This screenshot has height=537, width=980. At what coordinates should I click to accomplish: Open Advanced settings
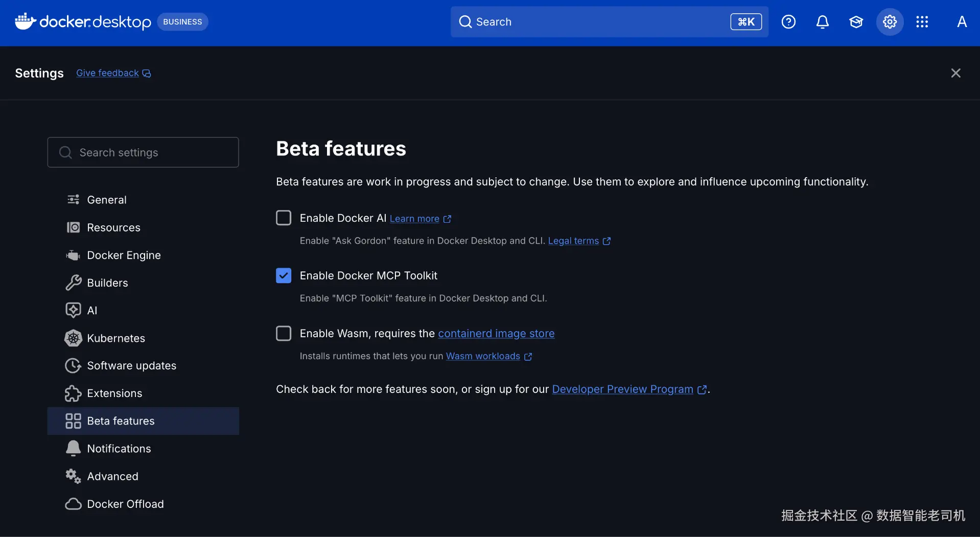click(x=143, y=476)
